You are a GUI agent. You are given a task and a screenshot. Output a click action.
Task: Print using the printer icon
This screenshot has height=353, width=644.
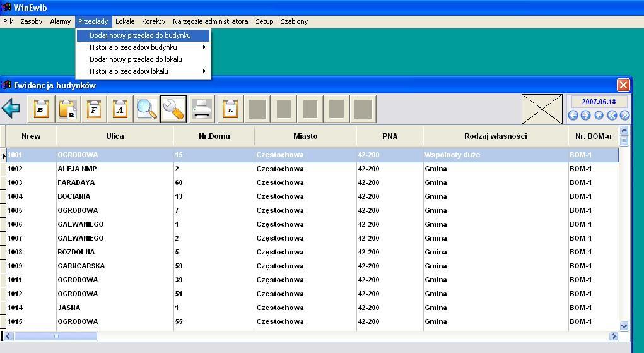[202, 109]
